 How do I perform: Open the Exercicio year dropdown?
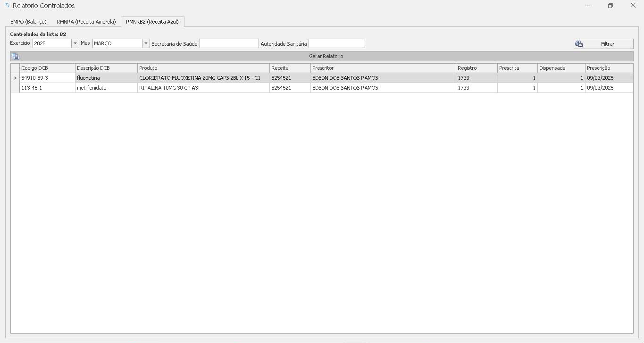(75, 43)
